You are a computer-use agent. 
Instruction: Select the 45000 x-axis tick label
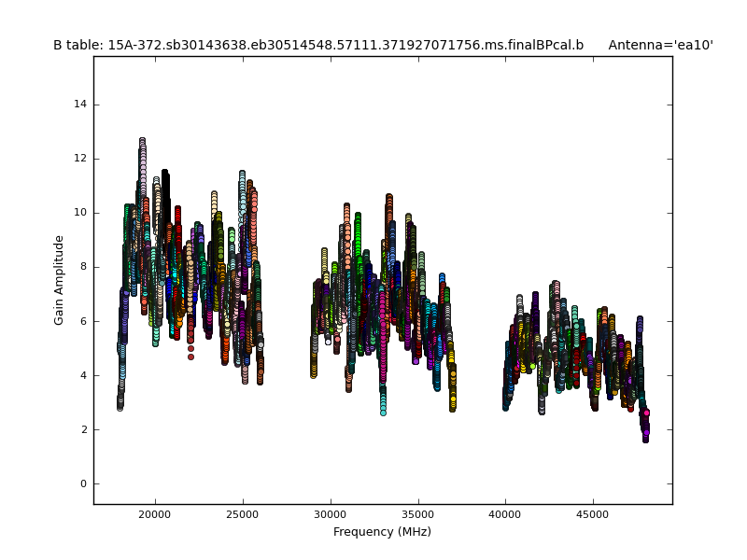(x=593, y=513)
